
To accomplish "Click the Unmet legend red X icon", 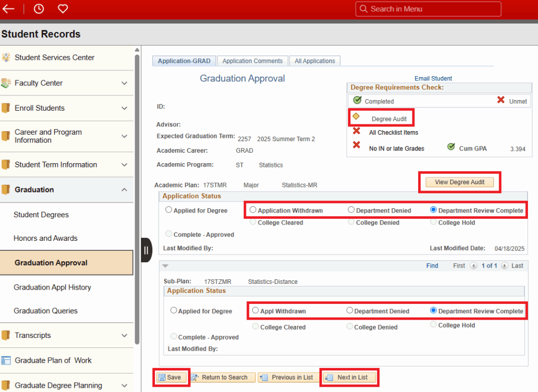I will click(x=501, y=100).
